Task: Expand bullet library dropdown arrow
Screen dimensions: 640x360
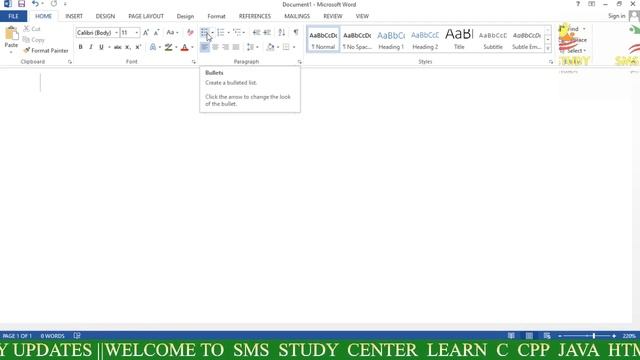Action: 212,33
